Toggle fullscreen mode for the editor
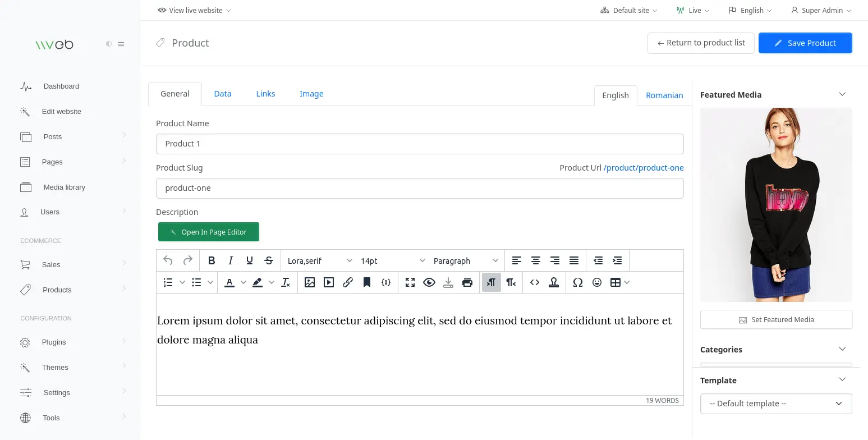The image size is (868, 440). (410, 282)
